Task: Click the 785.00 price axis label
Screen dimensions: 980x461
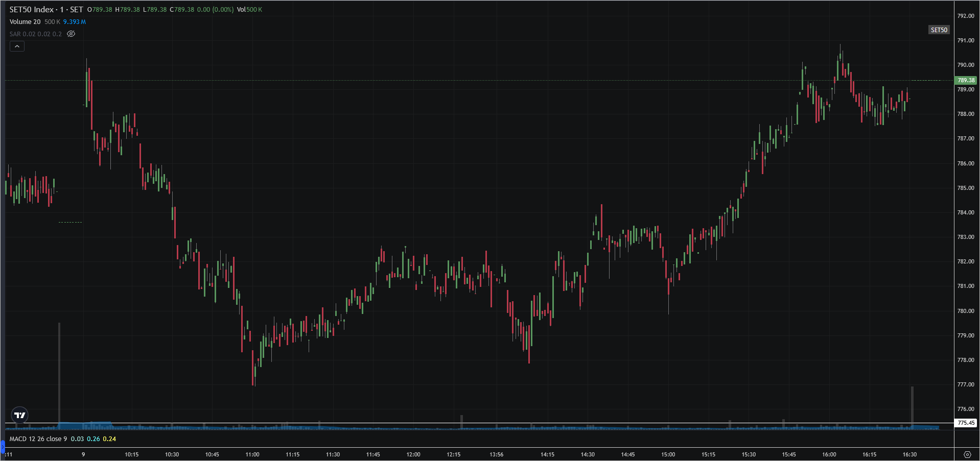Action: click(966, 188)
